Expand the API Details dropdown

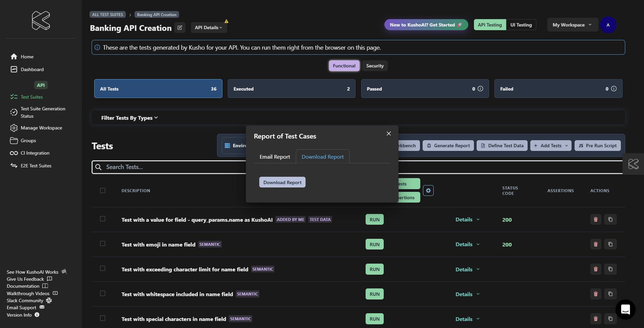pyautogui.click(x=209, y=28)
